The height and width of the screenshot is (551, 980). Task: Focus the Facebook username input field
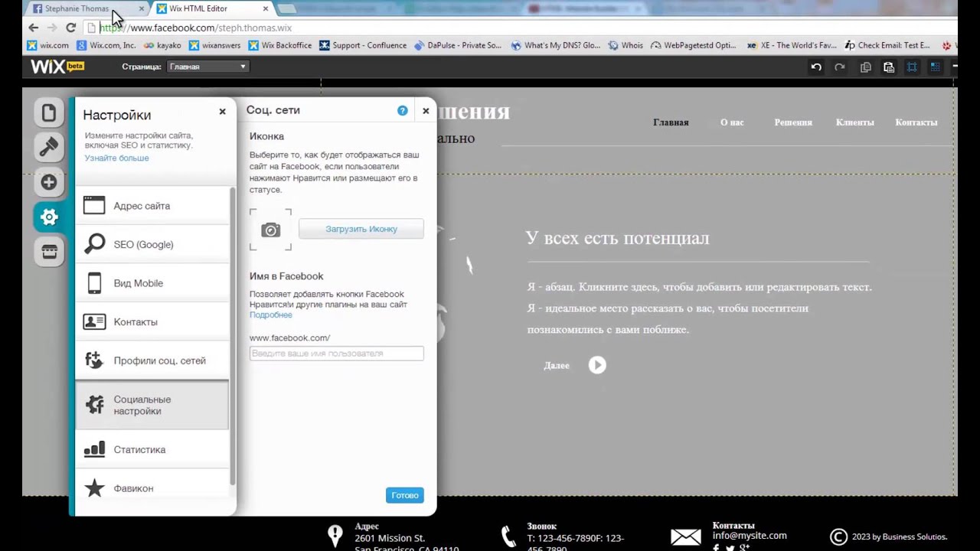click(x=336, y=354)
